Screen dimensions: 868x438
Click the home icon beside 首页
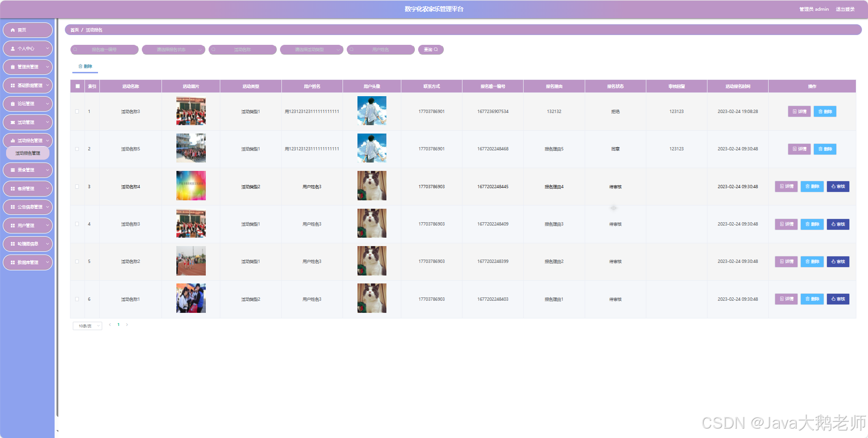click(x=13, y=30)
